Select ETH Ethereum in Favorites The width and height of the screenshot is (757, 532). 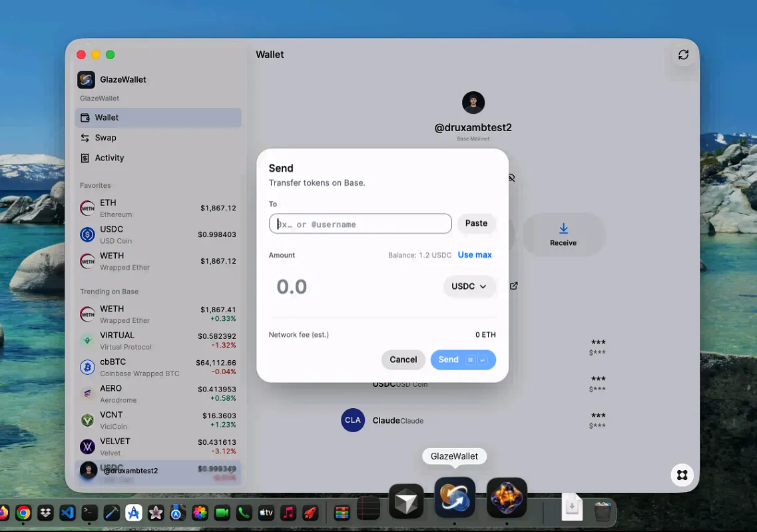pos(158,208)
